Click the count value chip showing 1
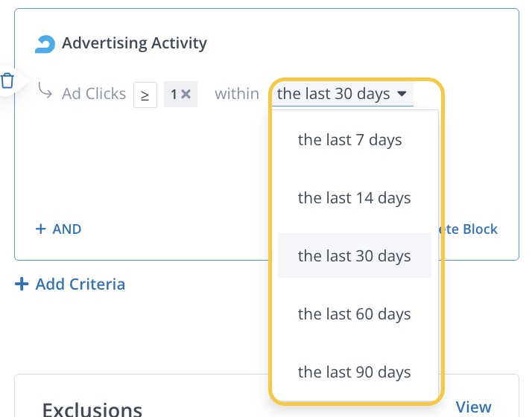 click(174, 95)
